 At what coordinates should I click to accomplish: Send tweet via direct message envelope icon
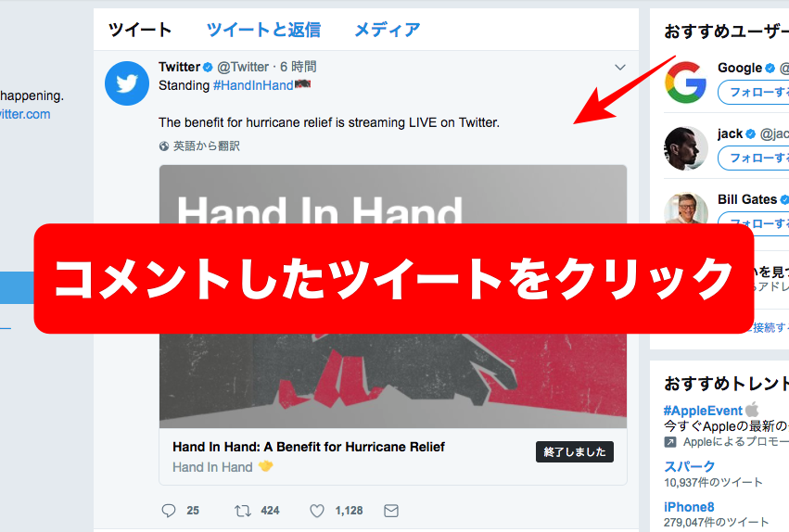[x=391, y=511]
